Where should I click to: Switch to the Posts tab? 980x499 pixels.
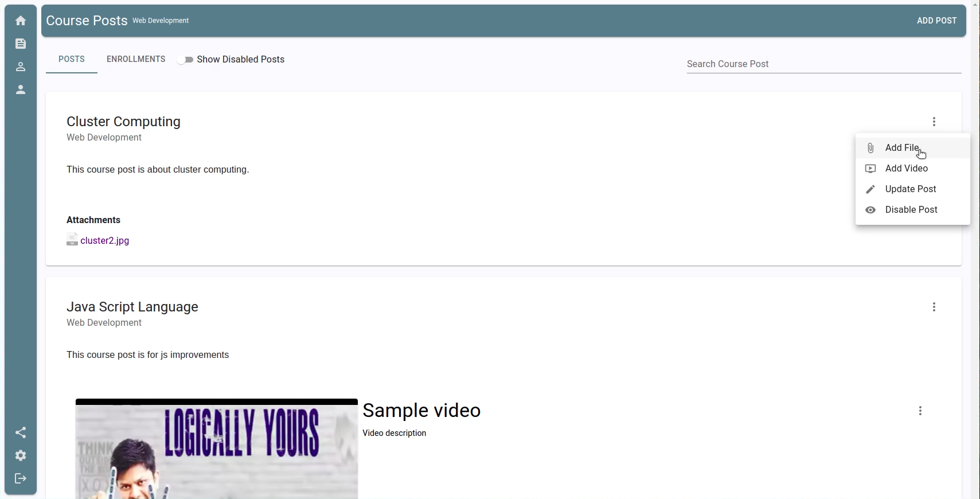pyautogui.click(x=72, y=59)
